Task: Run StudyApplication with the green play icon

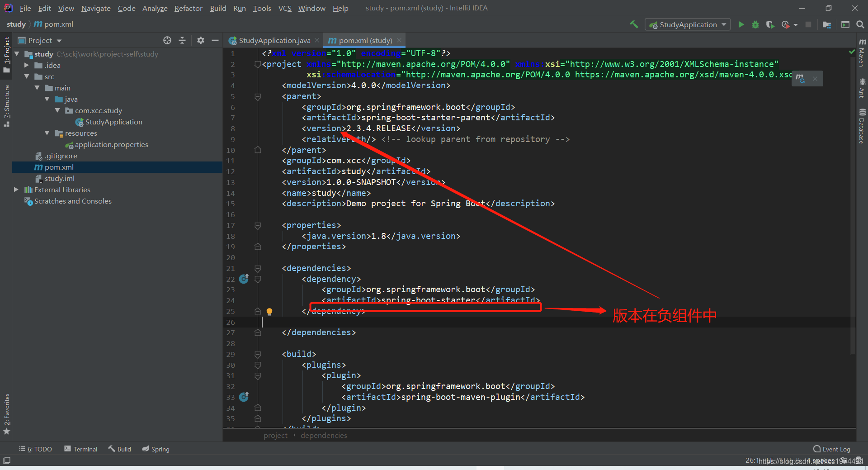Action: (x=741, y=24)
